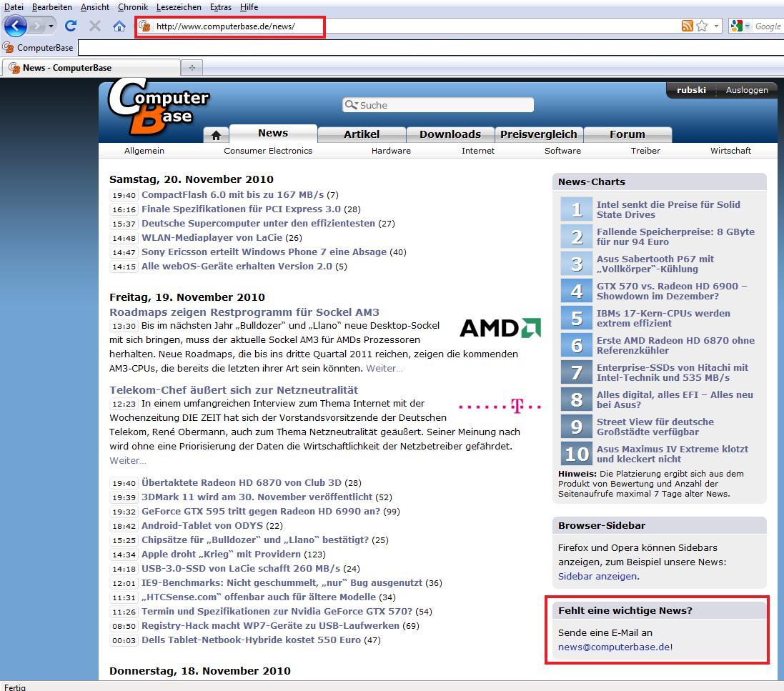Viewport: 784px width, 691px height.
Task: Open 'Android-Tablet von ODYS' article
Action: coord(202,525)
